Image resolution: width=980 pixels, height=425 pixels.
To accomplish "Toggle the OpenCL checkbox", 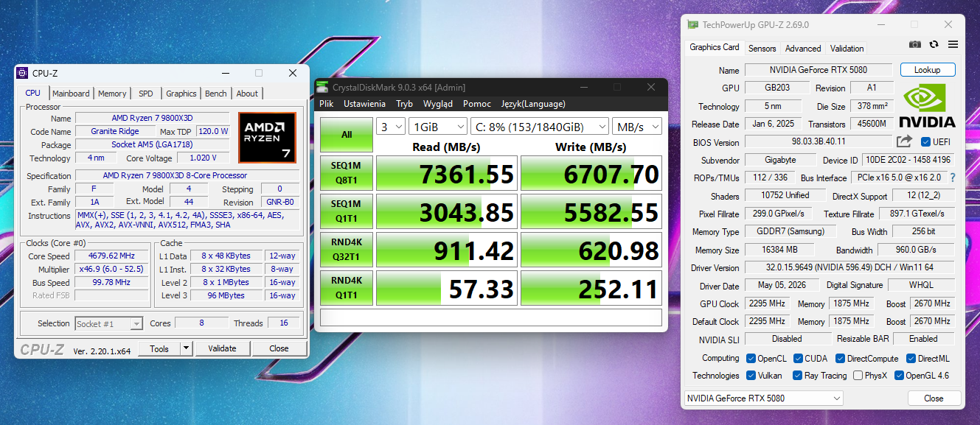I will (x=751, y=359).
